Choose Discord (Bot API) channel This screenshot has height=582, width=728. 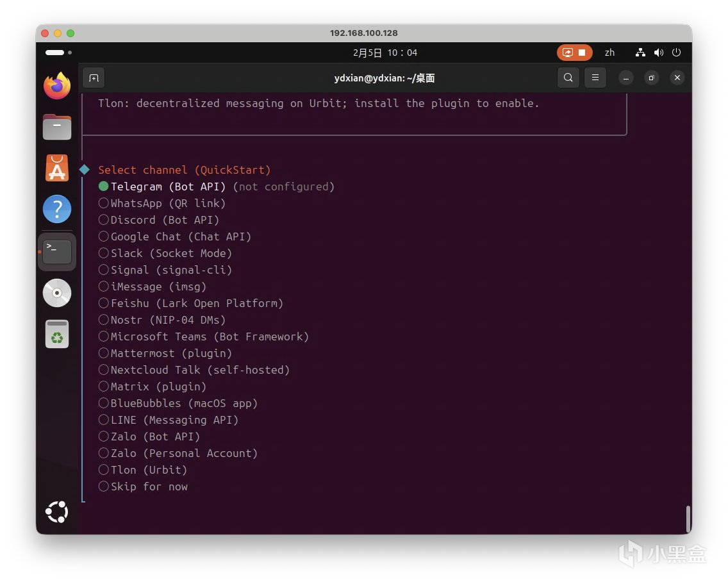165,220
